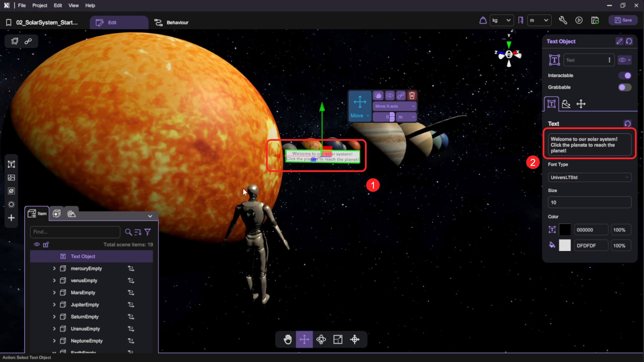Screen dimensions: 644x362
Task: Open the wrench settings icon
Action: pyautogui.click(x=563, y=20)
